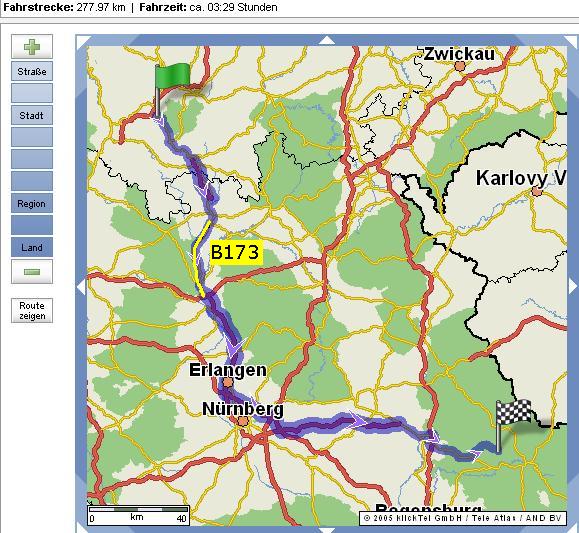579x533 pixels.
Task: Click the green minus zoom-out button
Action: pyautogui.click(x=32, y=271)
